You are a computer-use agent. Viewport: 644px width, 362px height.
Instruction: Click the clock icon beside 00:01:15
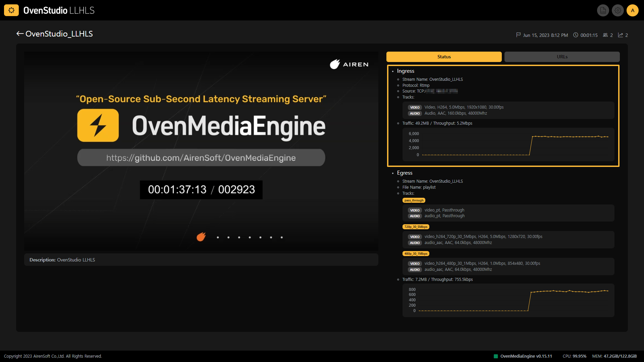coord(576,35)
